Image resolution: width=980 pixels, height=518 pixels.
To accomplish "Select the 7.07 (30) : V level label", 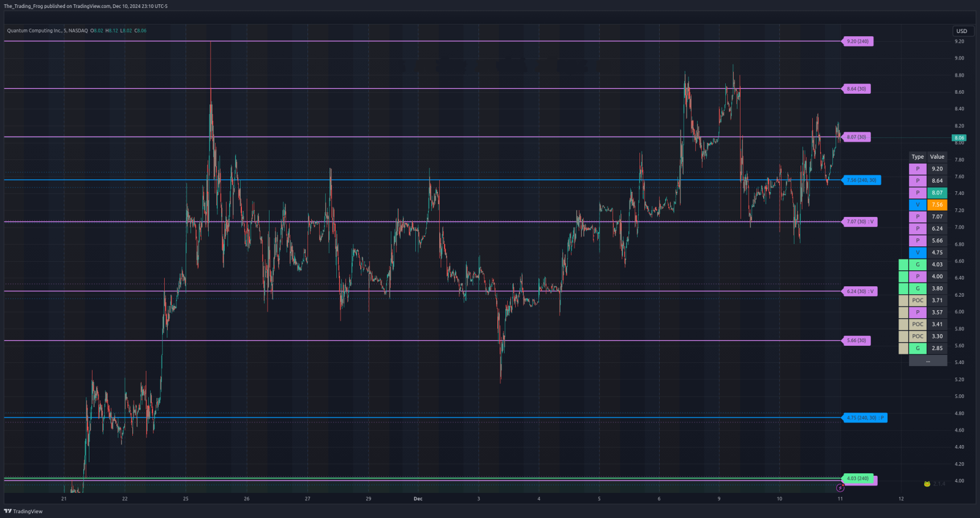I will click(860, 222).
